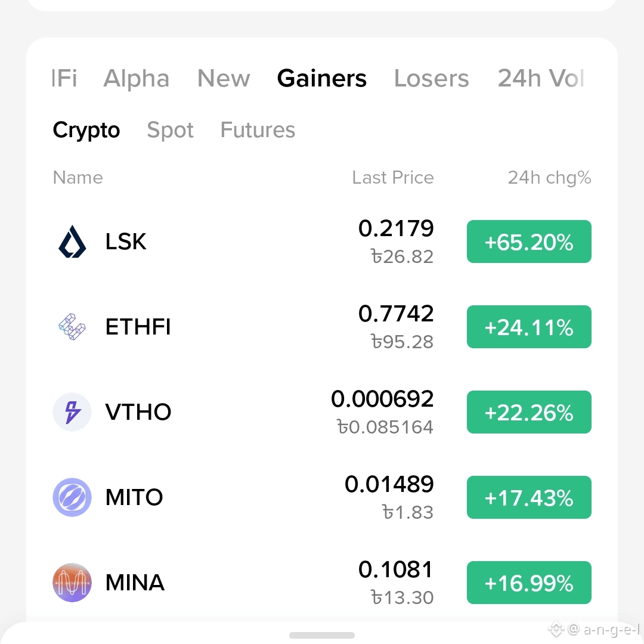Open the 24h Vol tab
This screenshot has height=644, width=644.
tap(540, 78)
